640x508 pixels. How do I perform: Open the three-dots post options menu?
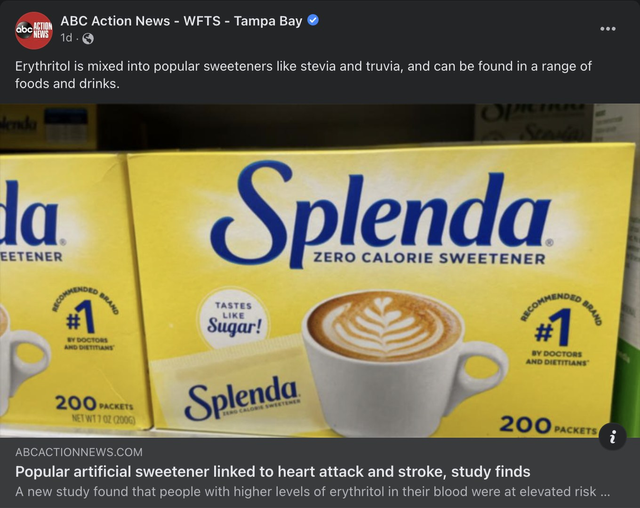pyautogui.click(x=607, y=29)
